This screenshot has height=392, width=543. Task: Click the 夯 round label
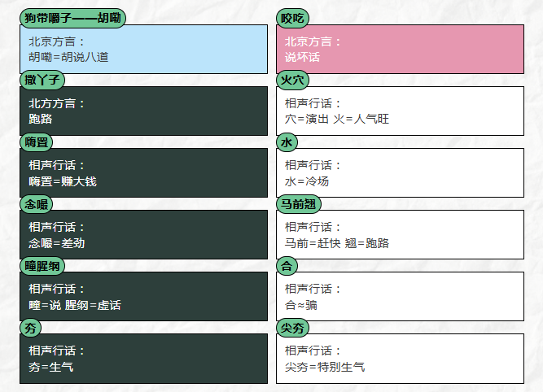pos(30,328)
